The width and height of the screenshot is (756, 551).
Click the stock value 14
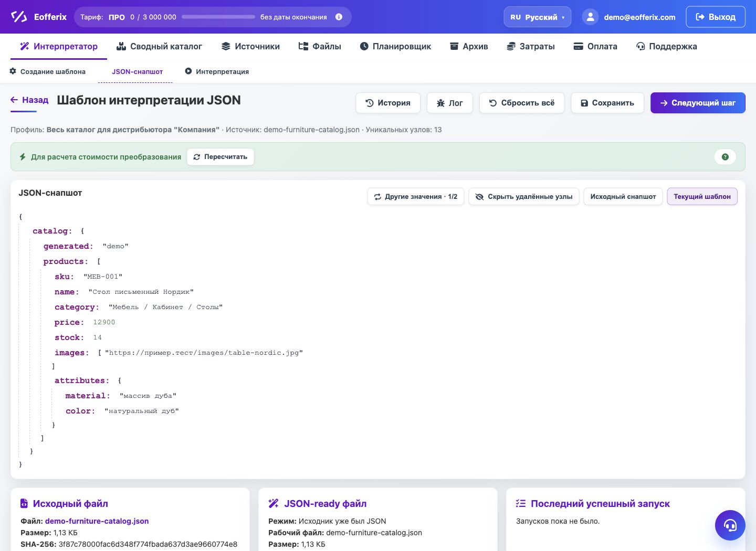98,337
